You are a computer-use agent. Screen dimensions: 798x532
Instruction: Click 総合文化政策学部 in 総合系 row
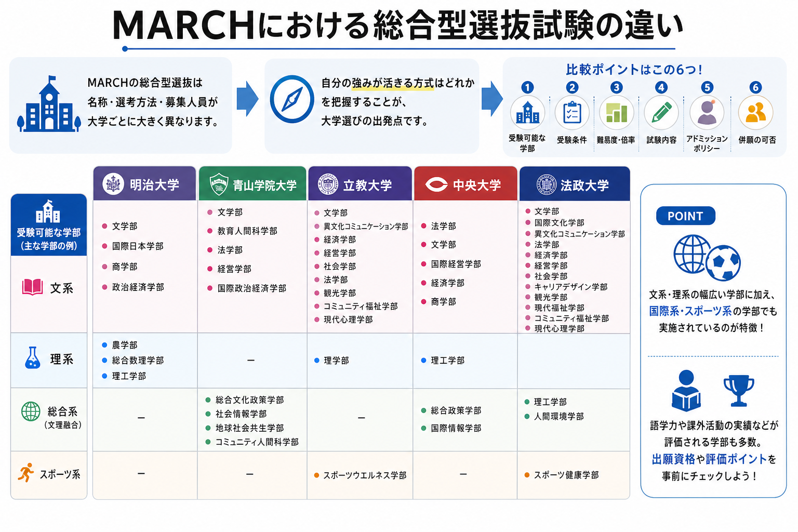(x=250, y=400)
